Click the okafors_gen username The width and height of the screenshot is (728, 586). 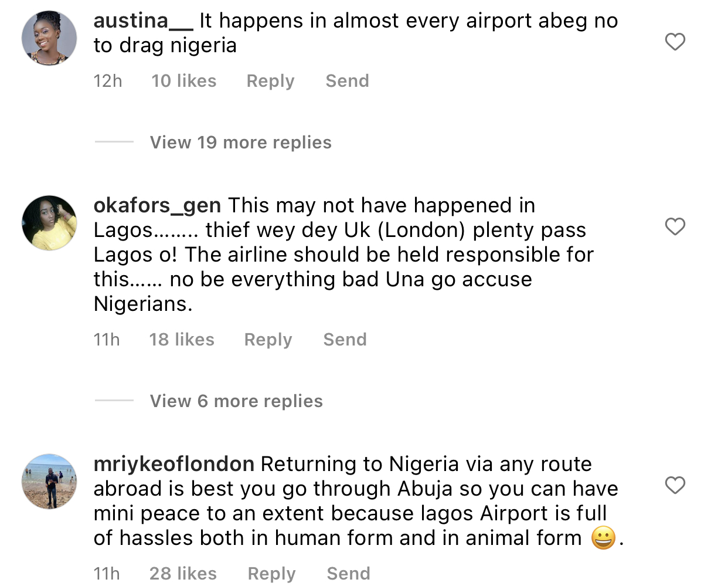(x=157, y=206)
